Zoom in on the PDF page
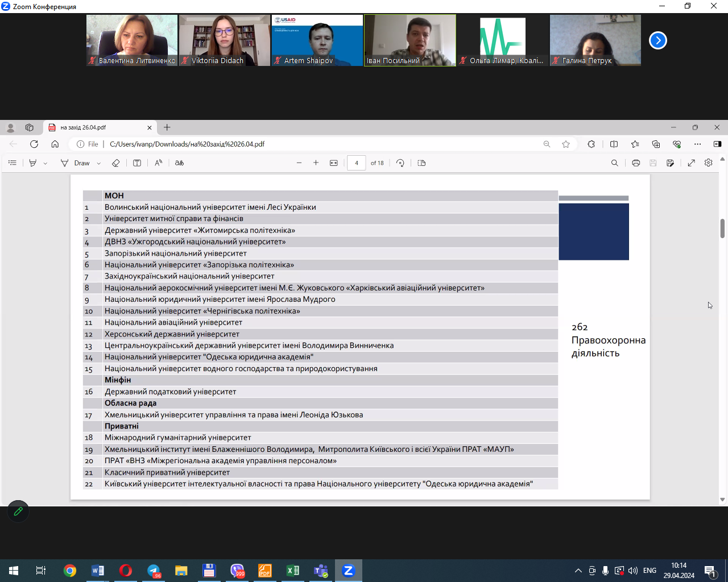728x582 pixels. 316,163
